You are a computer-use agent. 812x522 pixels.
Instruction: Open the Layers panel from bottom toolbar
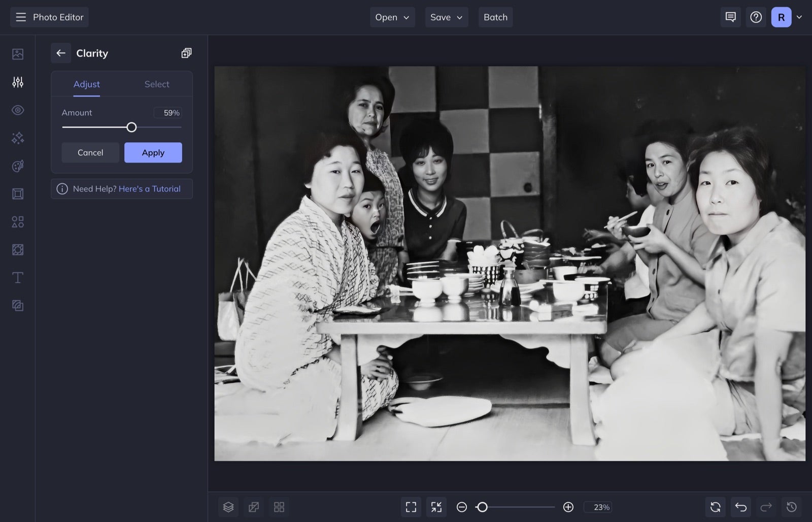tap(228, 506)
